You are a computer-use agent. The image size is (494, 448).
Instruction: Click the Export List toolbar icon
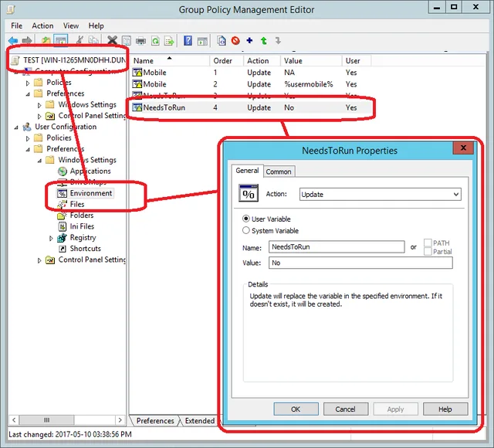[x=169, y=41]
